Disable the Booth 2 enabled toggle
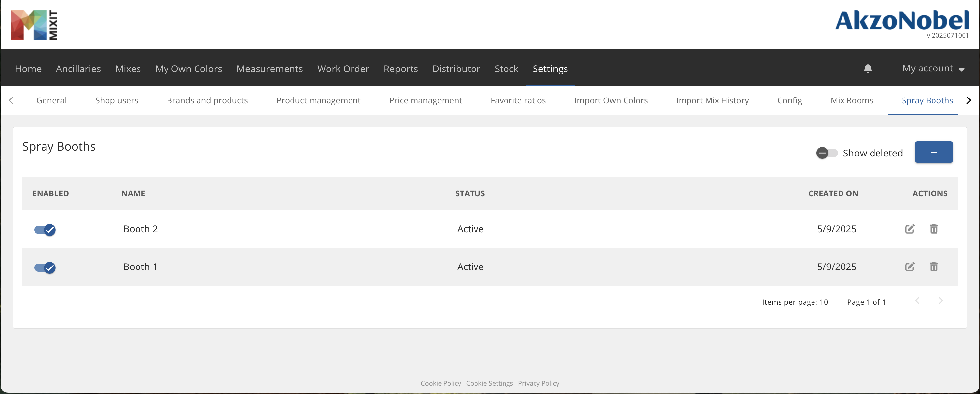980x394 pixels. coord(45,230)
